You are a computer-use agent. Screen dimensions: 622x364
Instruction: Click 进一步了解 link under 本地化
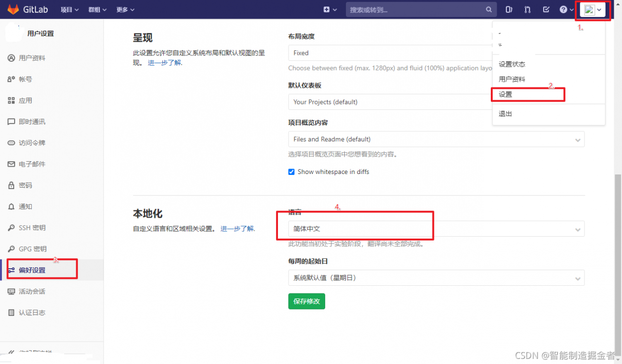pyautogui.click(x=237, y=228)
